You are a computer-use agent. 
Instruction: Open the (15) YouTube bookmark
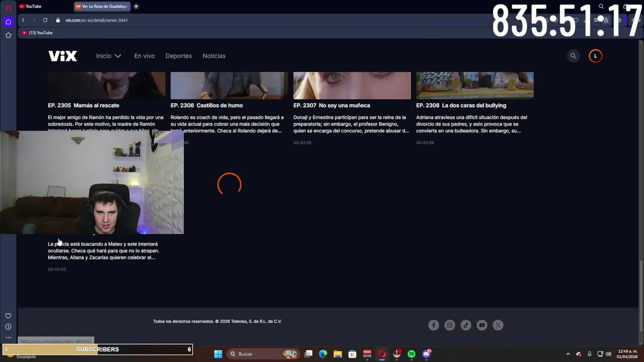coord(38,33)
